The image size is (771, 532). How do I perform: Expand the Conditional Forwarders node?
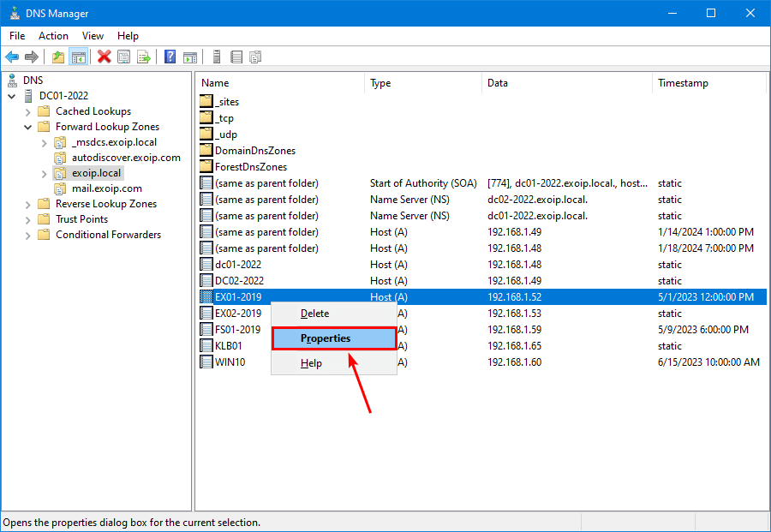tap(28, 235)
